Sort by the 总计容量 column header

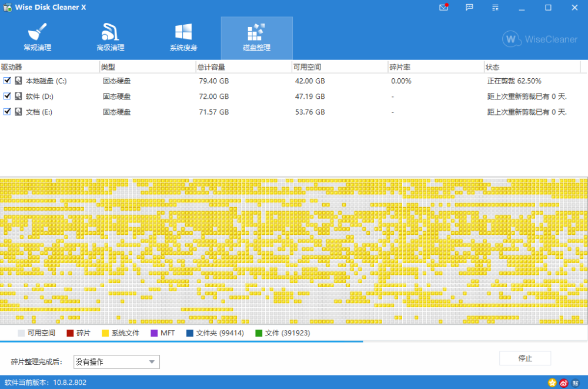(244, 67)
